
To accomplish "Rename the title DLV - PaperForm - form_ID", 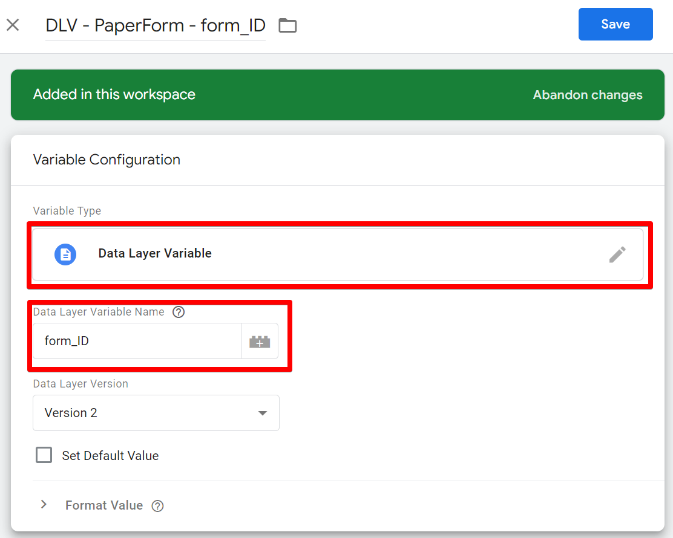I will 155,25.
